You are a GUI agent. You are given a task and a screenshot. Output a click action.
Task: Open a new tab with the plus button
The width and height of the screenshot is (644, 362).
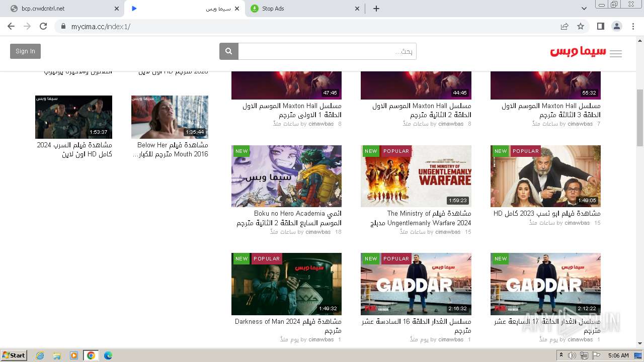pos(376,9)
